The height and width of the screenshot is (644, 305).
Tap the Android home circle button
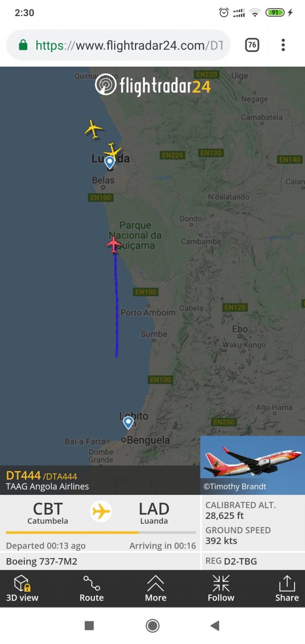click(x=153, y=625)
